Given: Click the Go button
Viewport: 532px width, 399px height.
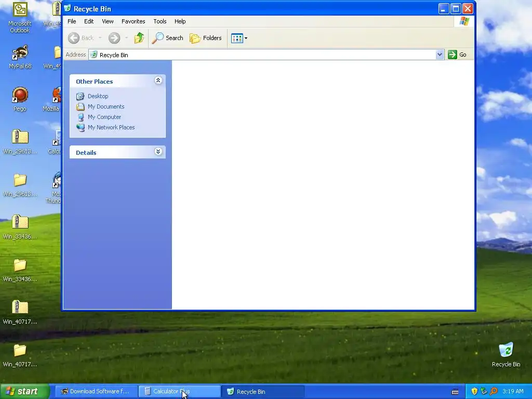Looking at the screenshot, I should coord(457,55).
